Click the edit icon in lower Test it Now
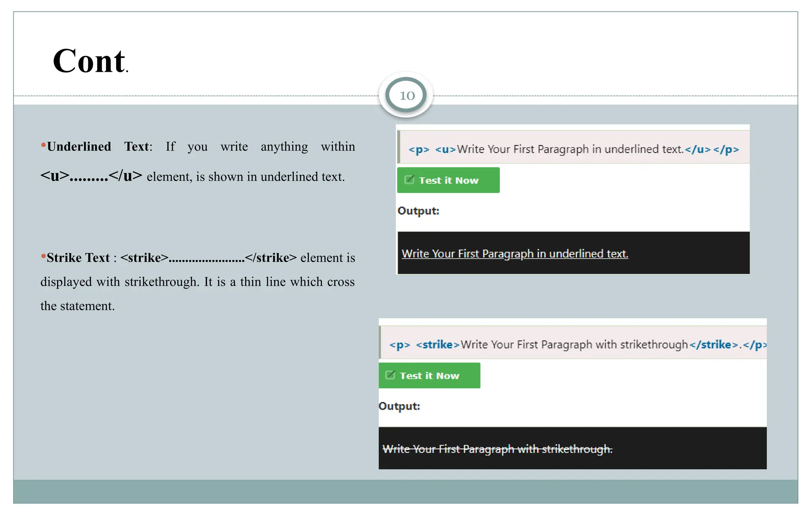Image resolution: width=812 pixels, height=515 pixels. 390,375
